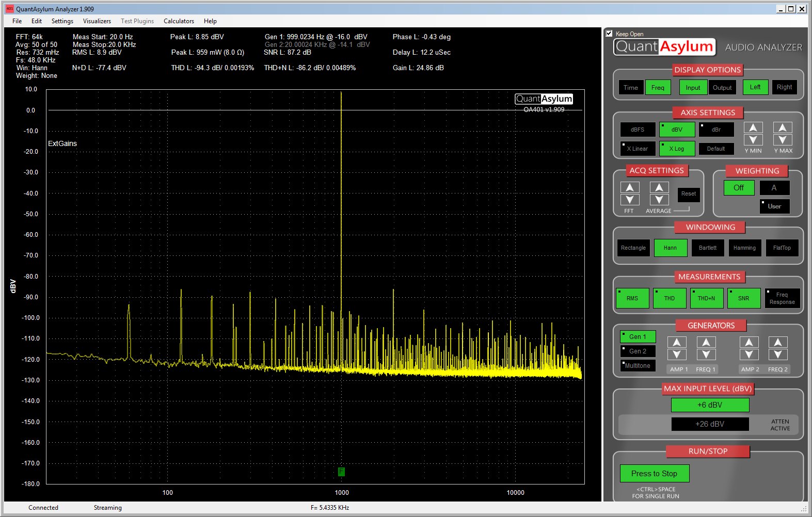Toggle THD+N measurement

pos(707,298)
